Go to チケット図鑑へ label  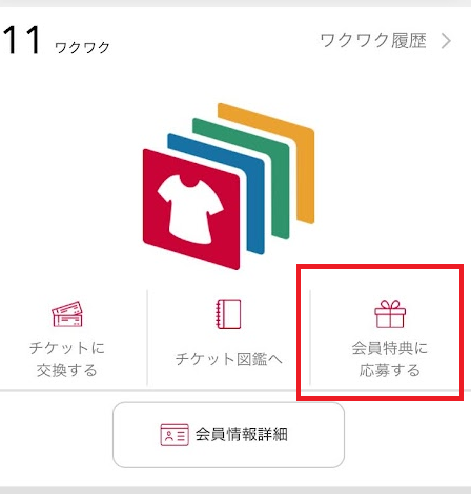229,359
